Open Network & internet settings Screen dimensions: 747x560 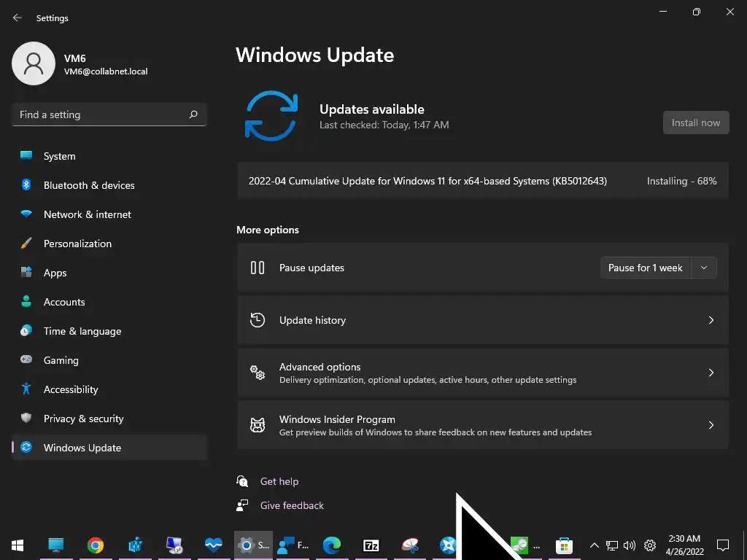coord(109,214)
